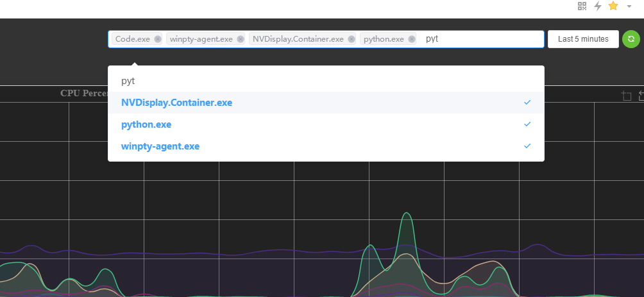Remove the winpty-agent.exe tag
This screenshot has height=297, width=644.
[x=241, y=39]
